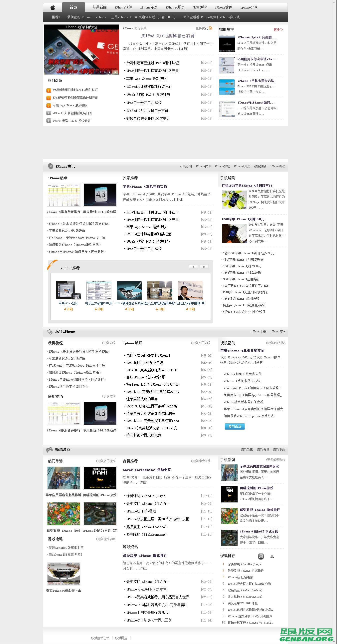Open the 行货16GB苹果iPhone 4 price-drop image

pos(234,200)
